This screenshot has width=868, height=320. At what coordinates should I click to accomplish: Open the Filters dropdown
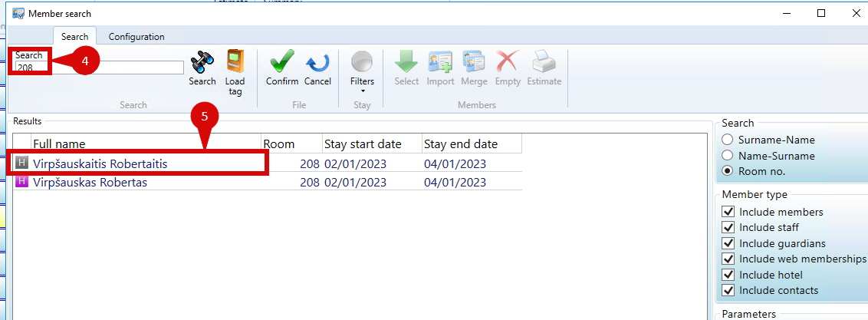click(362, 71)
